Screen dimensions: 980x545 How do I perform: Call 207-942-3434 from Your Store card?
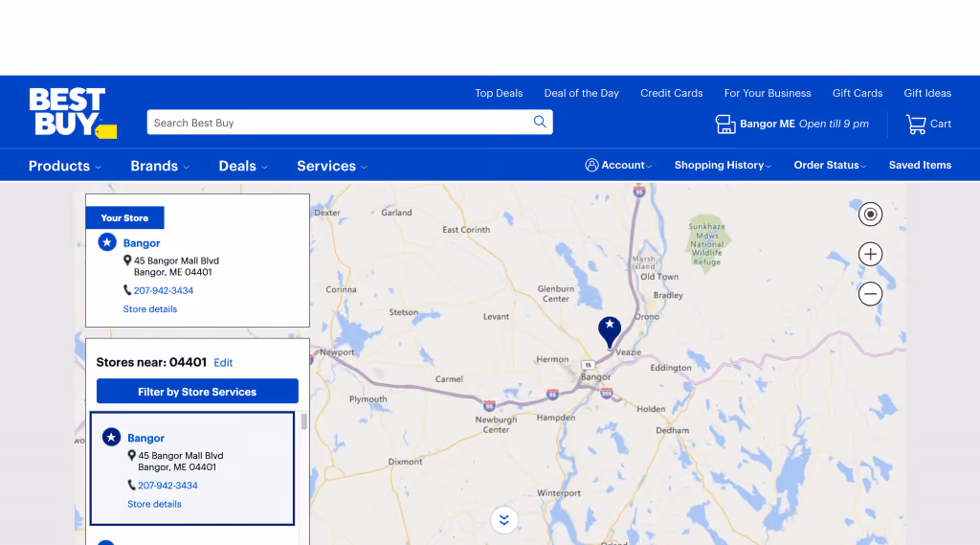coord(163,290)
